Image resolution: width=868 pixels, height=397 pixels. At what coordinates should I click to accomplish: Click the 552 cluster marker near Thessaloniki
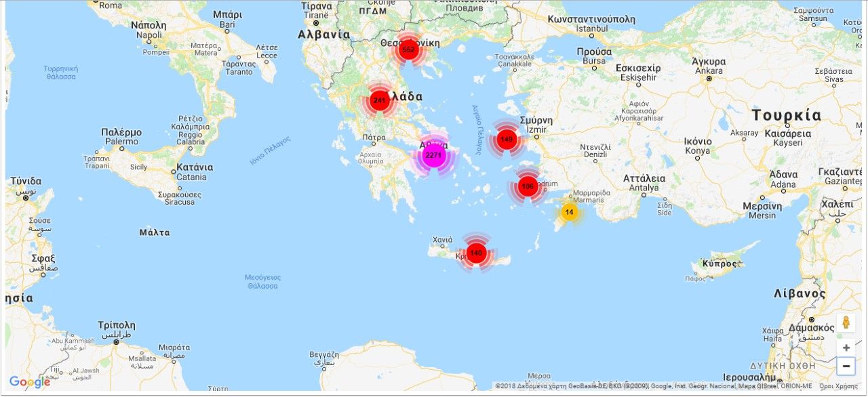[408, 49]
